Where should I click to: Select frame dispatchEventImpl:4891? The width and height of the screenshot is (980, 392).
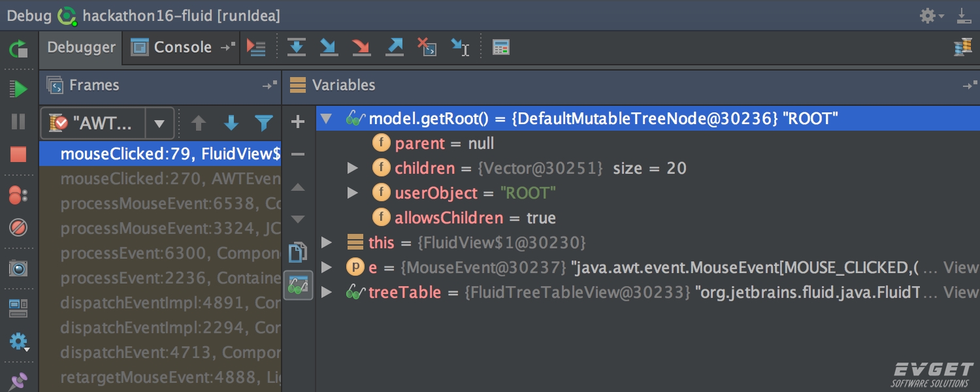pyautogui.click(x=160, y=303)
